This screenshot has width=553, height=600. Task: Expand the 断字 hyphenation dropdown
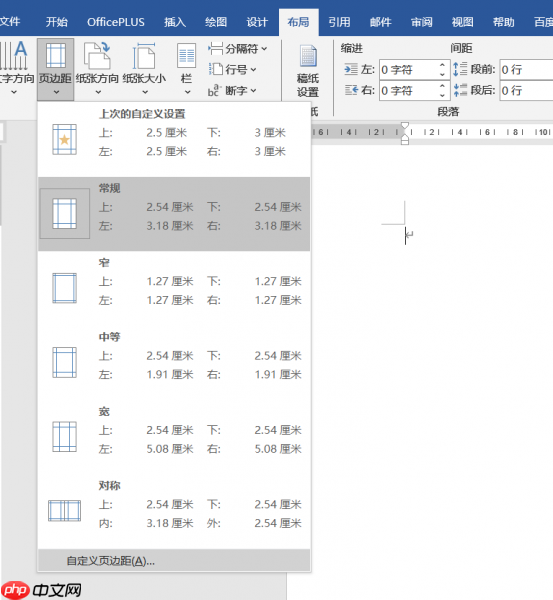point(233,91)
